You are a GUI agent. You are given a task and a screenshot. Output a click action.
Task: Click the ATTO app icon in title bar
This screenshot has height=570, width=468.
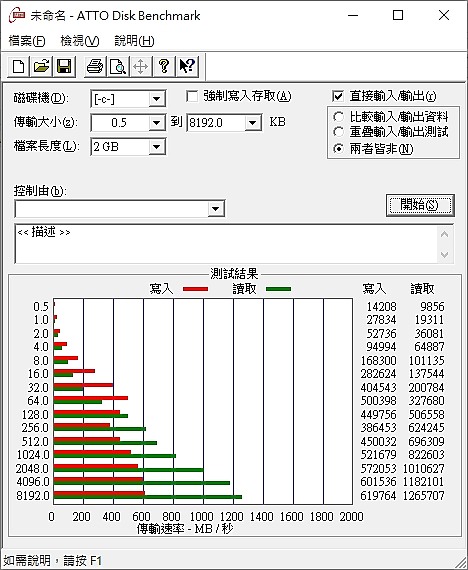(17, 15)
